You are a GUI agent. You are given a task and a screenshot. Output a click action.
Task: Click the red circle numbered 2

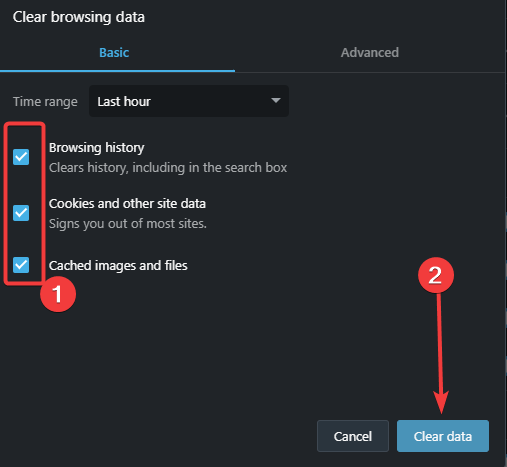coord(436,275)
